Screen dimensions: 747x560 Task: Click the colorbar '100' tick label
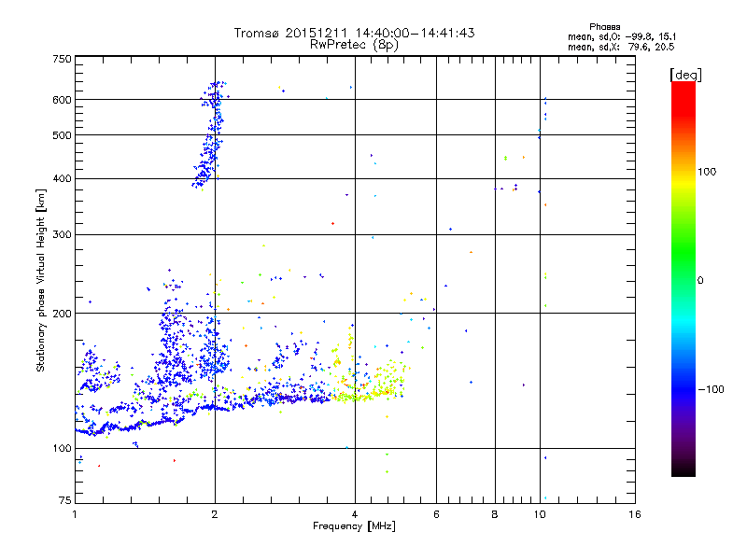(707, 172)
